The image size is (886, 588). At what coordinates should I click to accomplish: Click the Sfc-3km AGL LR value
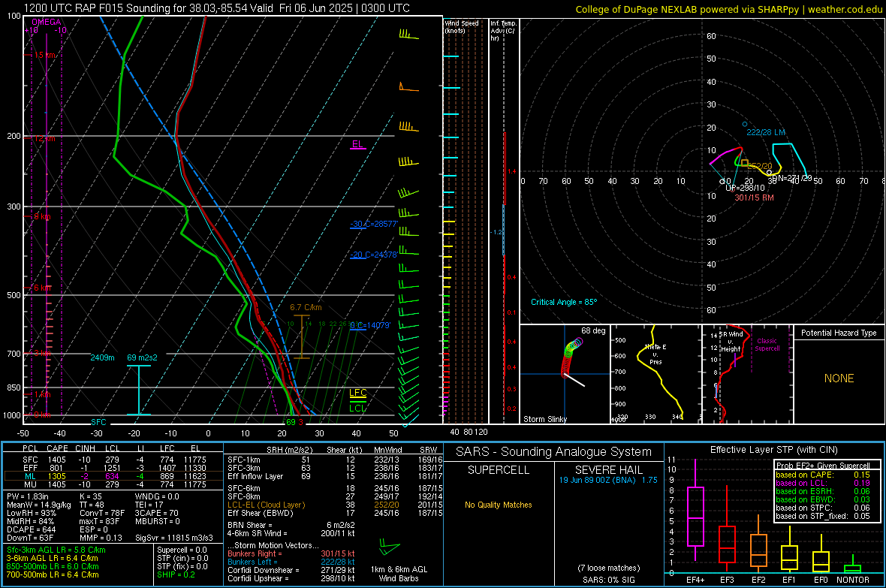(56, 550)
